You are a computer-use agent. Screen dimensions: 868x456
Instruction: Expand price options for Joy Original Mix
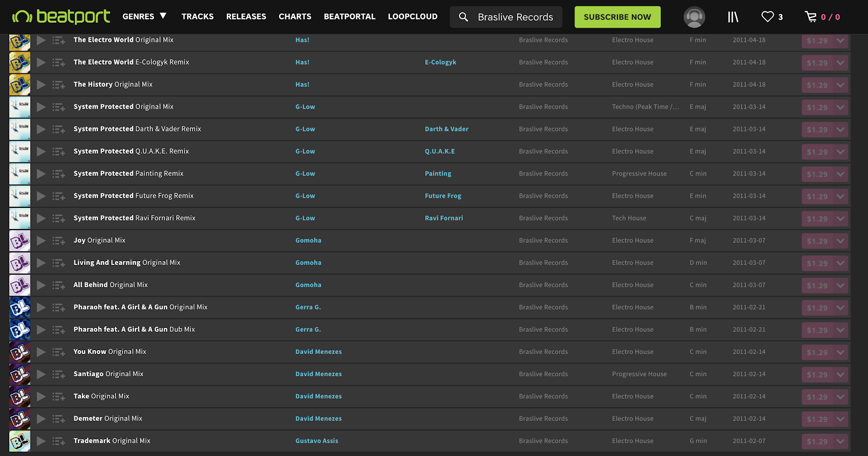[x=840, y=240]
